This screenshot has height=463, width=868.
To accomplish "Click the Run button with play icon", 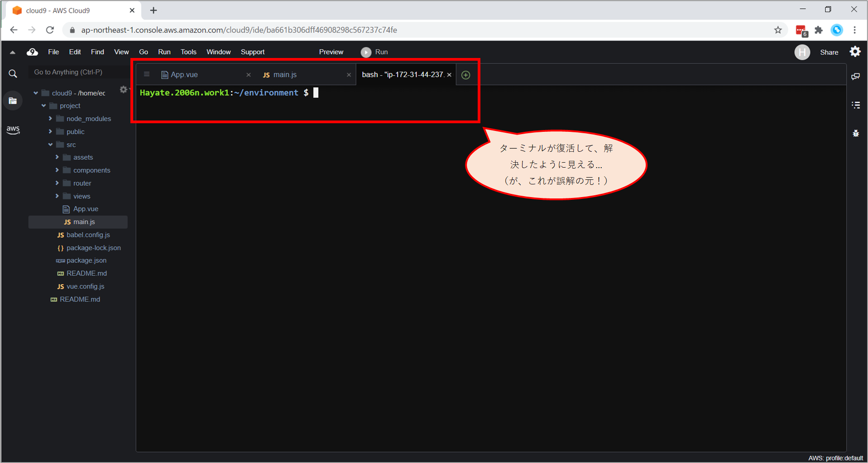I will pos(374,52).
